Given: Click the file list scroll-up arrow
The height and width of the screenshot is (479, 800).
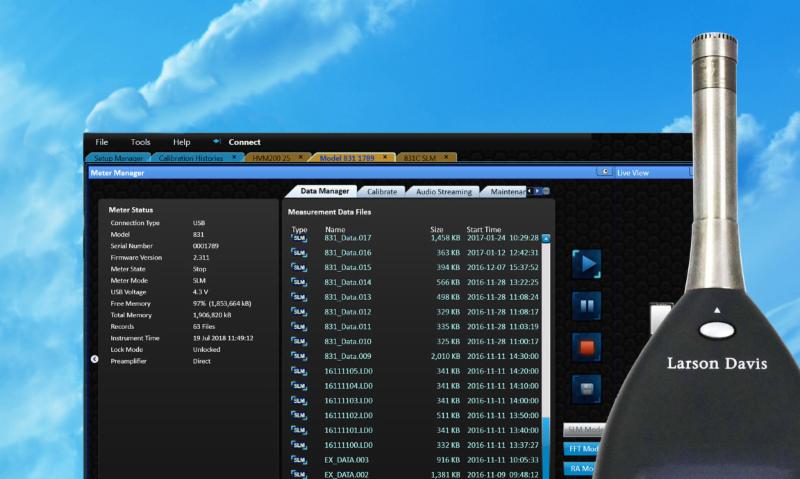Looking at the screenshot, I should point(546,238).
